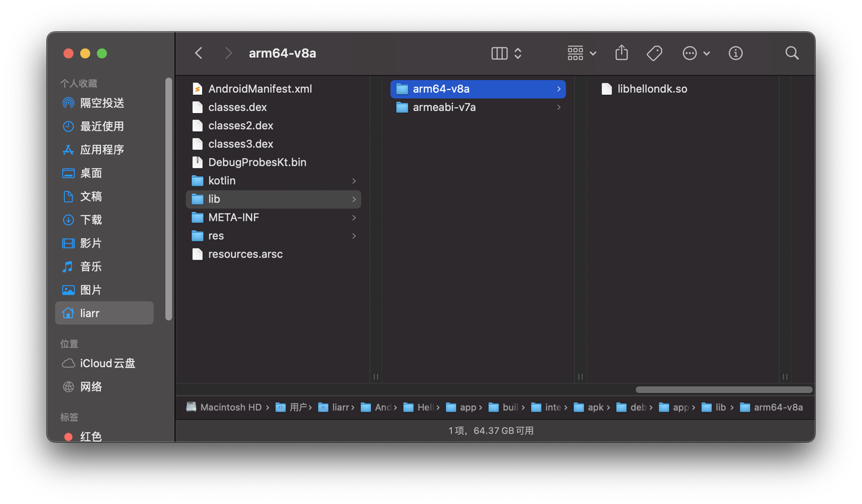Open 影片 in sidebar
This screenshot has height=504, width=862.
coord(104,243)
